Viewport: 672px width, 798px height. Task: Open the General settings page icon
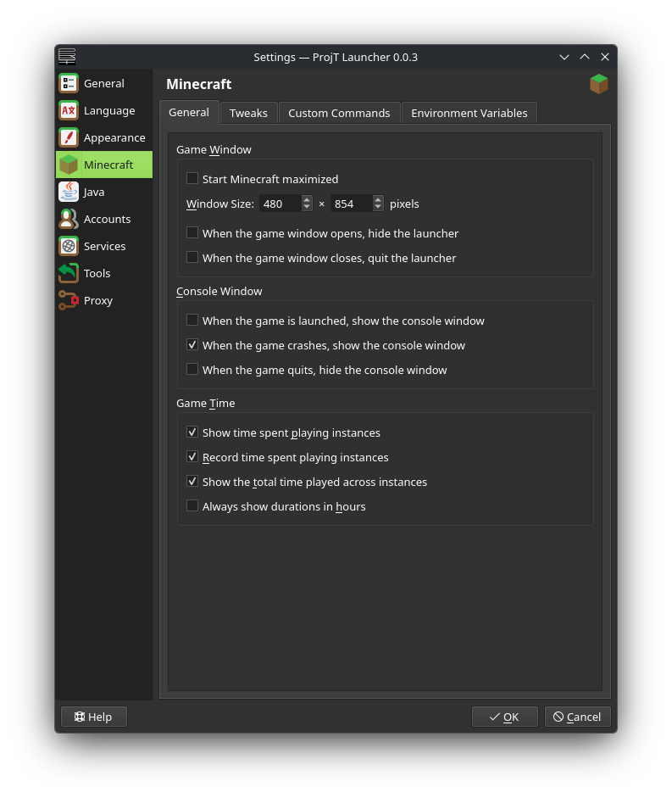point(68,83)
